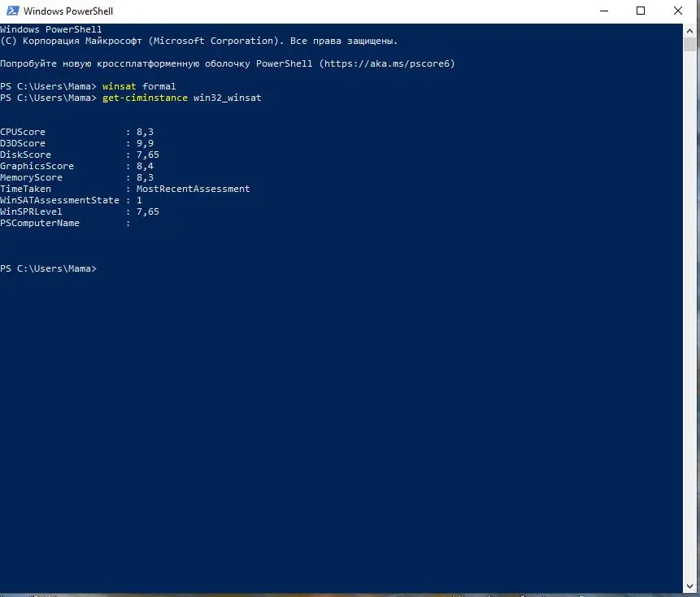Click the last PS C:\Users\Mama> prompt
This screenshot has height=597, width=700.
(48, 268)
